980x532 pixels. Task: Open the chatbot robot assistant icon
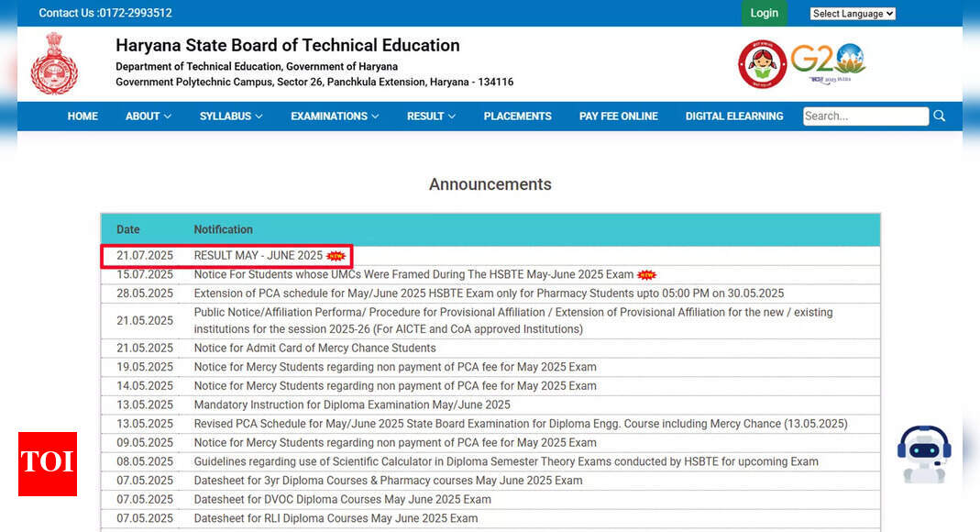point(924,454)
